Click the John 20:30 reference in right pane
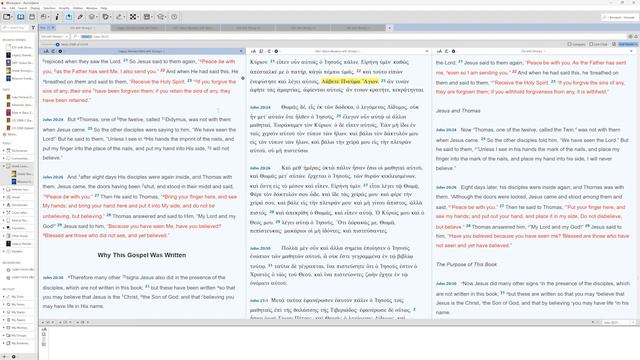This screenshot has height=360, width=640. 446,283
